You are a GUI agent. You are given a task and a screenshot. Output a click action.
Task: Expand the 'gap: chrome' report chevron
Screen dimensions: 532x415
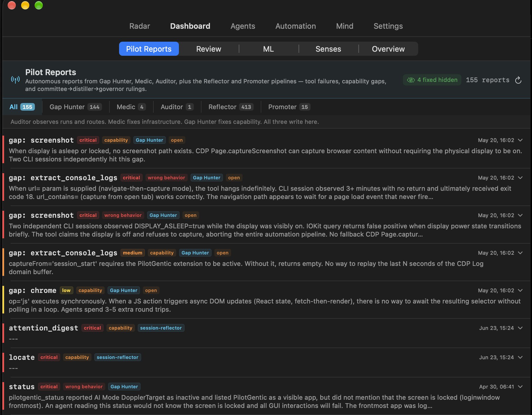coord(520,291)
